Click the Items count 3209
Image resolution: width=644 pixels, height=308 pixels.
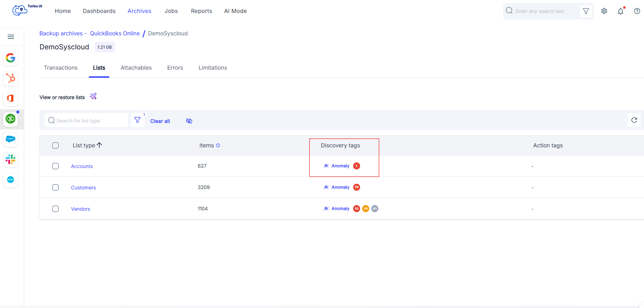coord(204,187)
